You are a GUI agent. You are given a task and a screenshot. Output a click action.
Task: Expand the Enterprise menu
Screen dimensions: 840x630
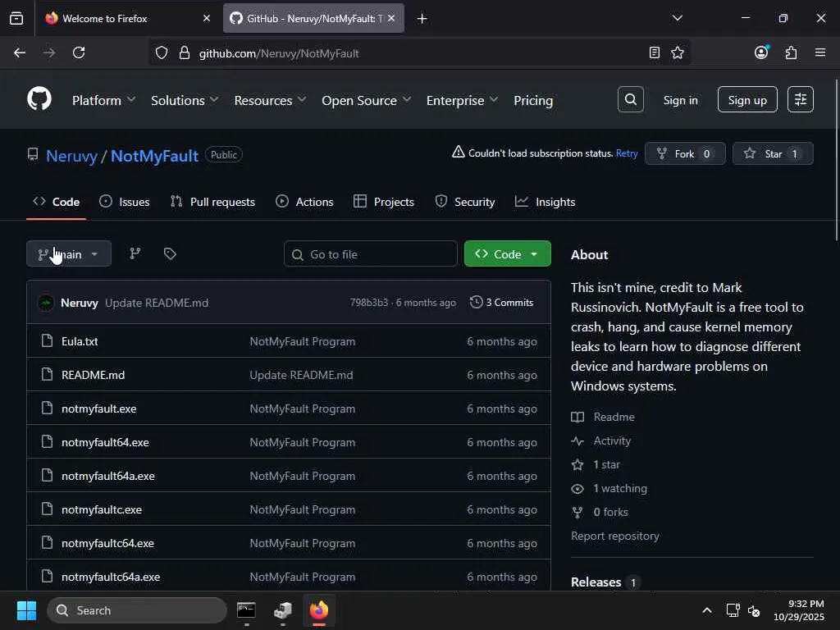click(x=463, y=100)
